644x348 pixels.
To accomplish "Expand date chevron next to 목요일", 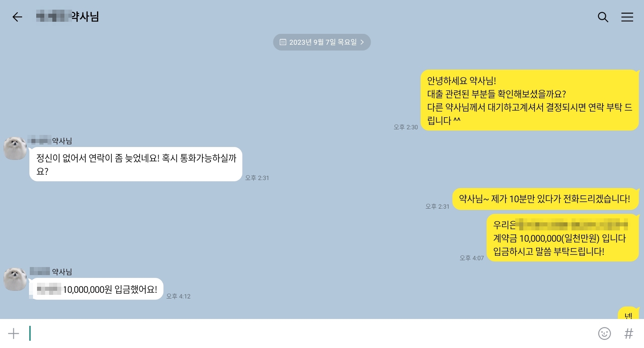I will [x=362, y=42].
